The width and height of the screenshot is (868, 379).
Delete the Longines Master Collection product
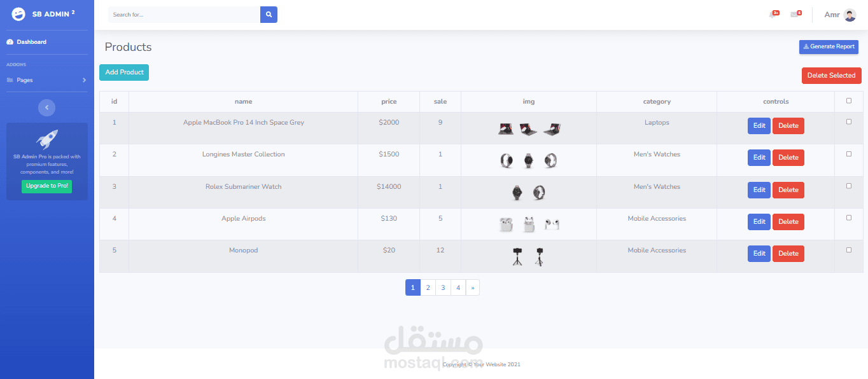click(788, 158)
